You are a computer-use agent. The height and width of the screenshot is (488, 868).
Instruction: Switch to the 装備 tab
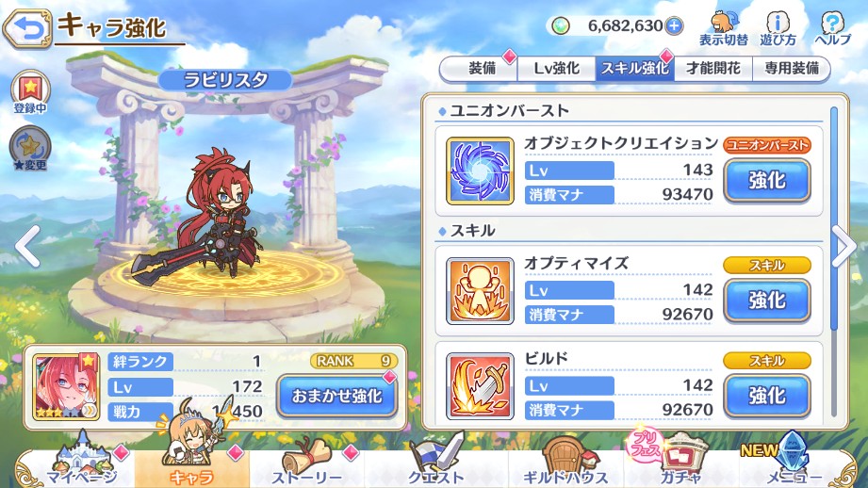click(x=480, y=69)
